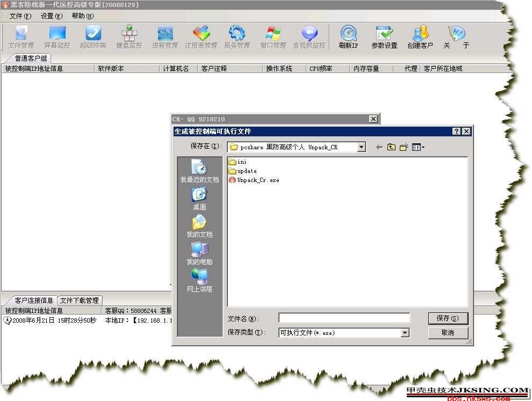Click 网上邻居 in the places sidebar
The height and width of the screenshot is (401, 532).
click(x=199, y=280)
